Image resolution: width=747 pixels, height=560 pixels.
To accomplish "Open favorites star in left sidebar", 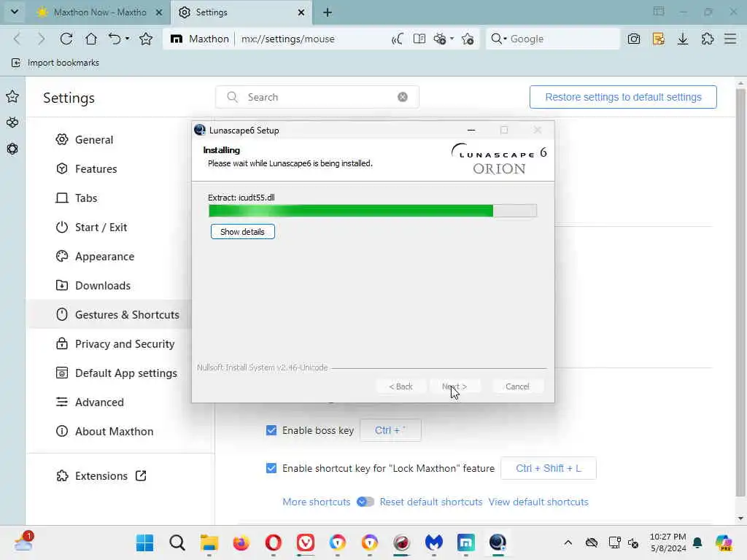I will (12, 97).
